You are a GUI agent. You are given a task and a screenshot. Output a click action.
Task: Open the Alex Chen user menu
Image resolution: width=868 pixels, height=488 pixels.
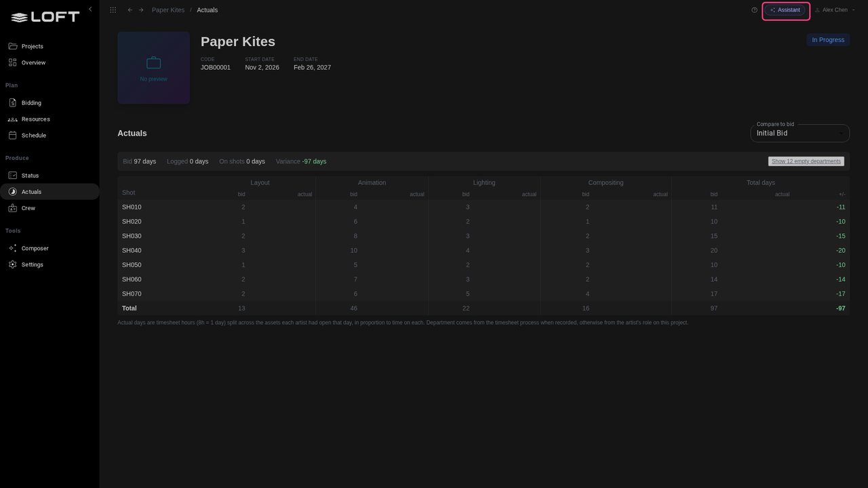835,10
